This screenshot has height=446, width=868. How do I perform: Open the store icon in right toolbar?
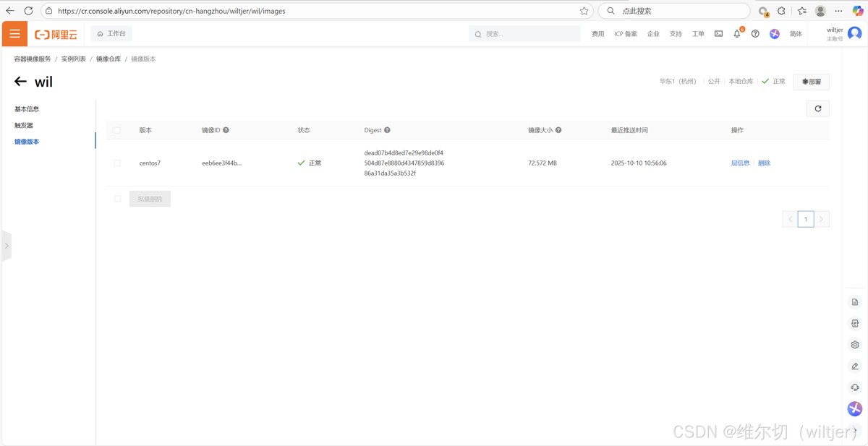[855, 323]
